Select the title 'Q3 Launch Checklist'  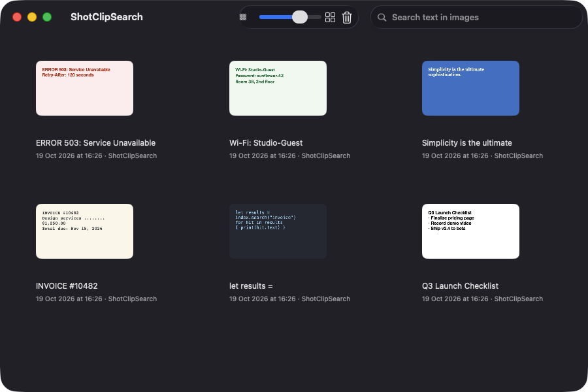[460, 286]
